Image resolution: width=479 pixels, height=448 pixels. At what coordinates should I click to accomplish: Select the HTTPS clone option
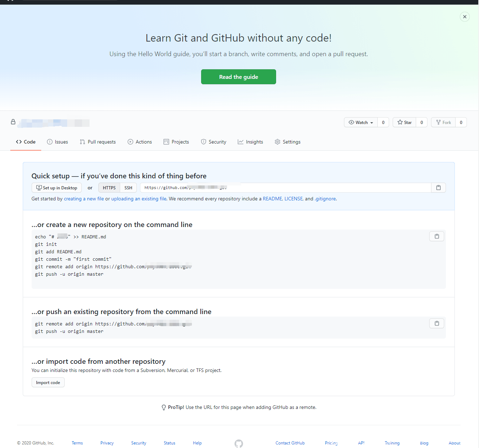109,188
